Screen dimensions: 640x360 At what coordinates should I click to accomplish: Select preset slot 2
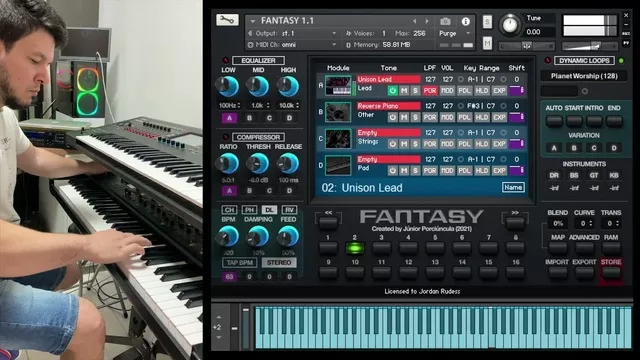[355, 248]
